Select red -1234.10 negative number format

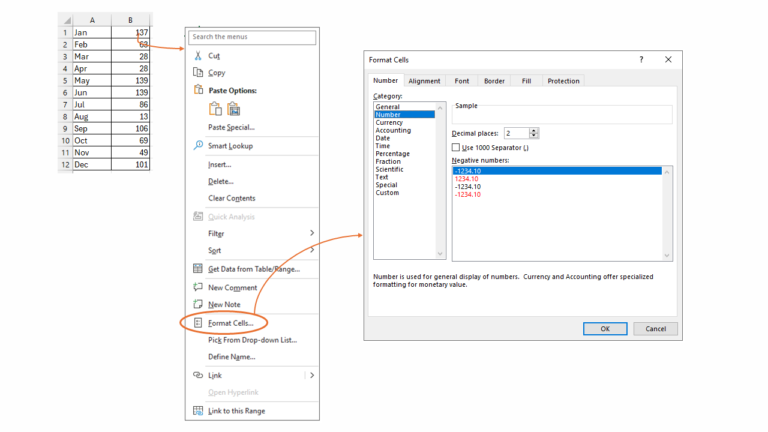pyautogui.click(x=468, y=195)
